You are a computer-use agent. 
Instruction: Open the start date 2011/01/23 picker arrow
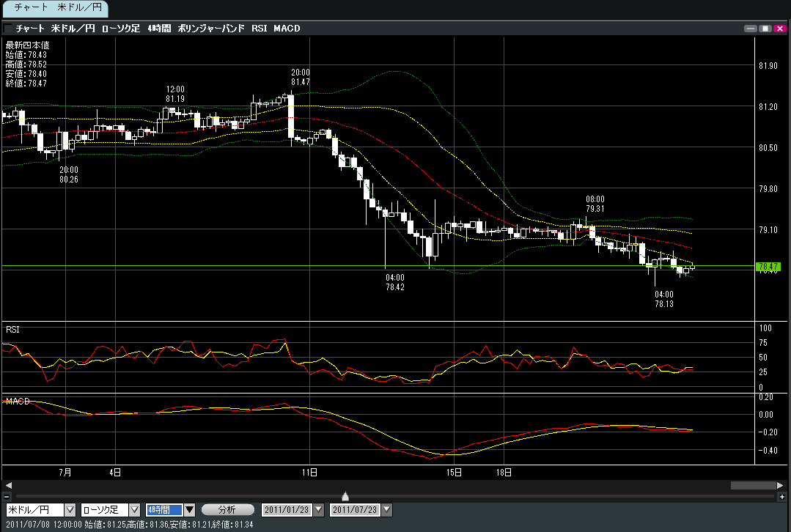pos(319,509)
